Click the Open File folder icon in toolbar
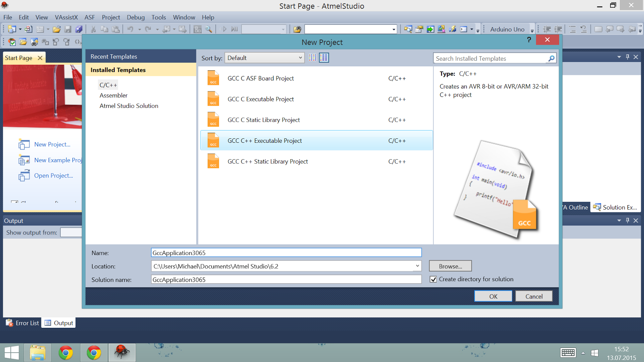Screen dimensions: 644x362 coord(56,29)
